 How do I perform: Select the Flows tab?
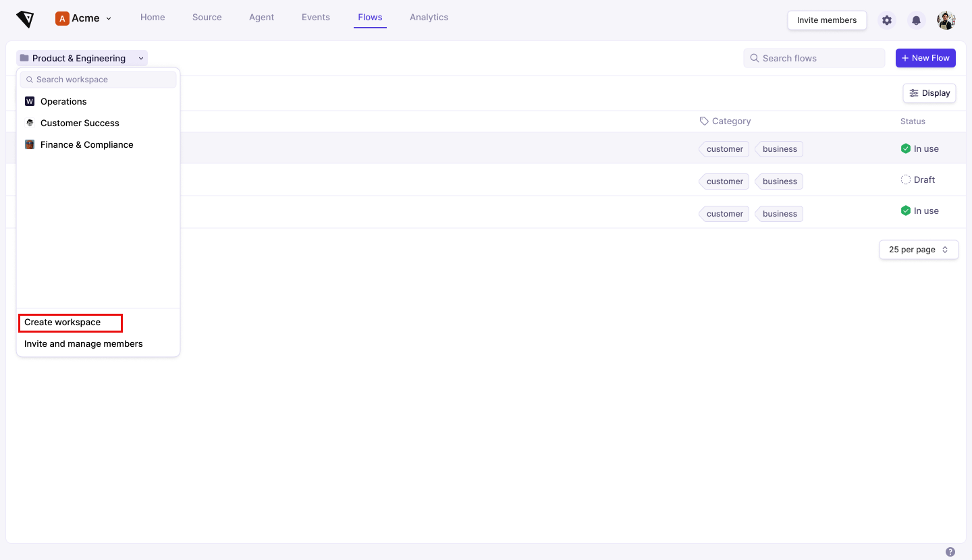pos(370,18)
